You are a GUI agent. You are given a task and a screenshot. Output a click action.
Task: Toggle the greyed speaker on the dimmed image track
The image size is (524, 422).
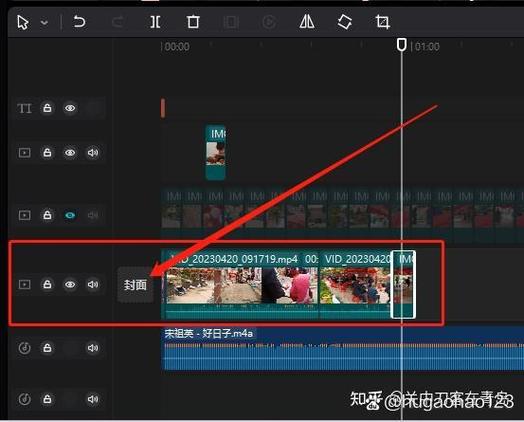point(93,215)
